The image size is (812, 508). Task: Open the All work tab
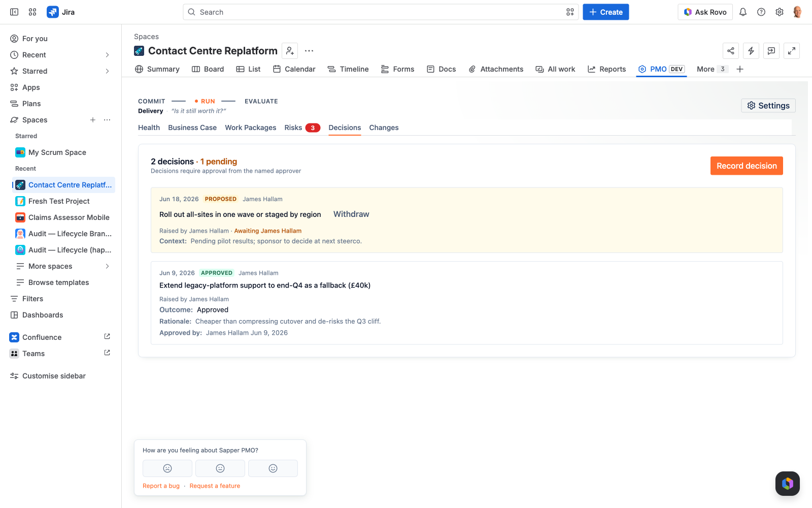coord(556,69)
